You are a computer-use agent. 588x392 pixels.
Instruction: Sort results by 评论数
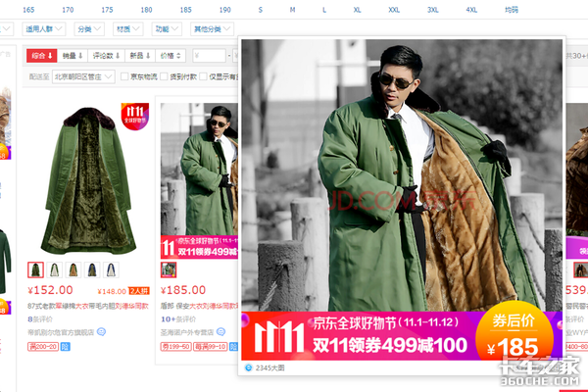pos(107,56)
